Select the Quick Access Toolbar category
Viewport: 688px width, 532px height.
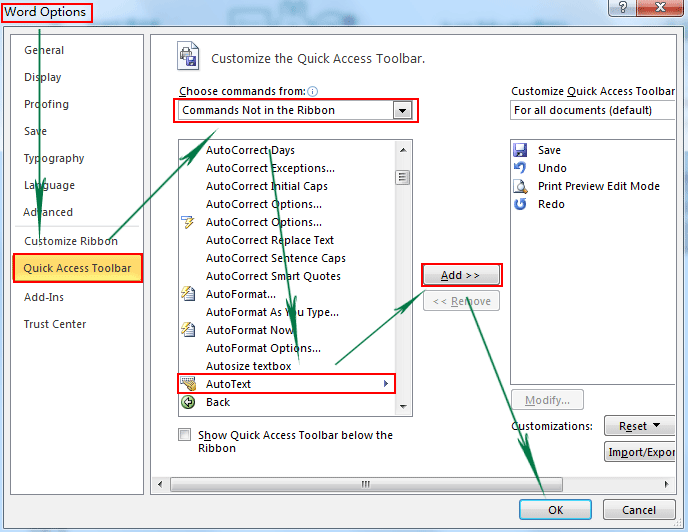[78, 268]
